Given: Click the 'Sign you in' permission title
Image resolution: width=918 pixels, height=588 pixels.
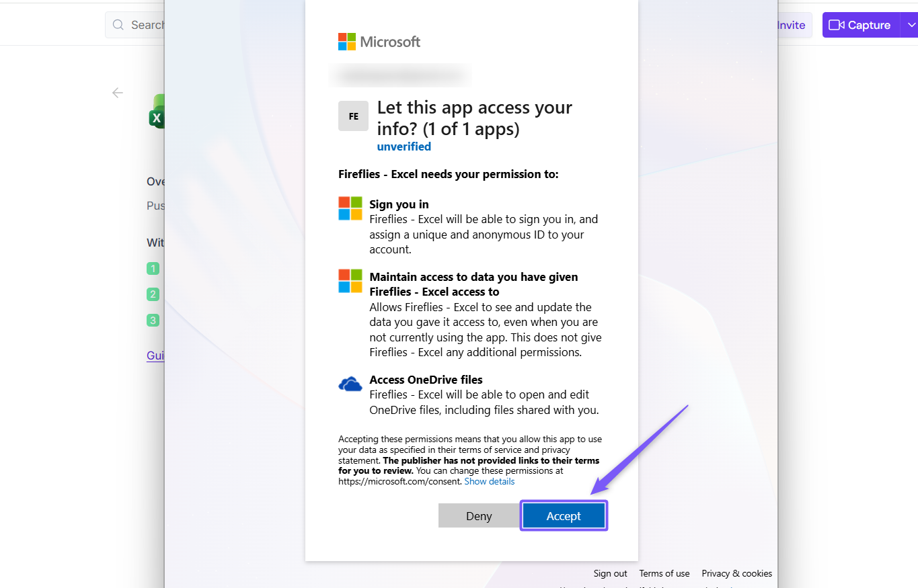Looking at the screenshot, I should tap(399, 204).
